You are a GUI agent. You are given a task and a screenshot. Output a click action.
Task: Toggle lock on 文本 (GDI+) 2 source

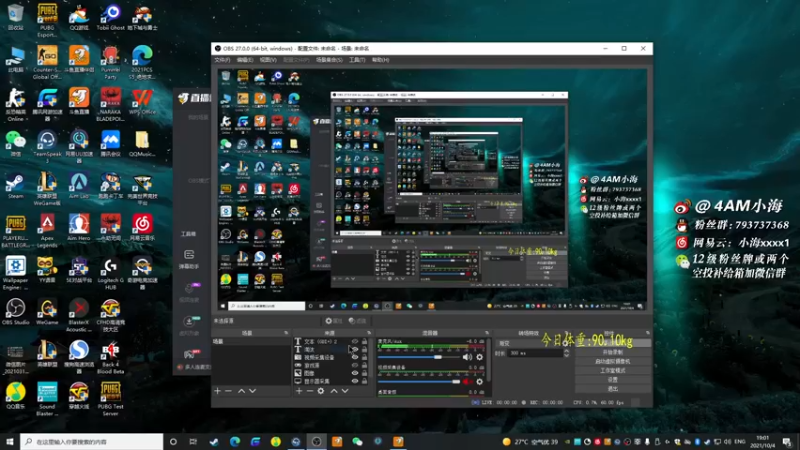point(364,341)
